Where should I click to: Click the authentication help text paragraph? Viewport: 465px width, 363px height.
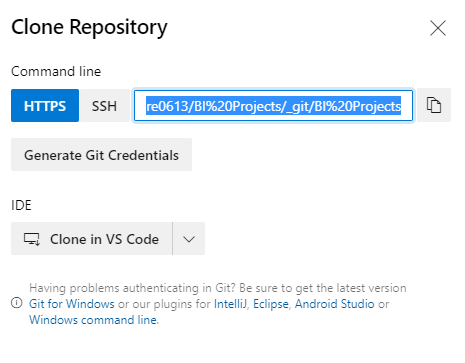pyautogui.click(x=218, y=304)
